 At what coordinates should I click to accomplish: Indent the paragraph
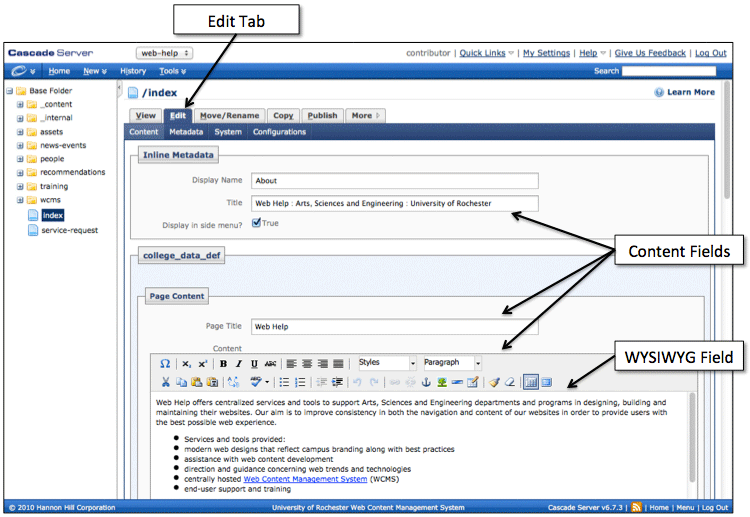337,382
